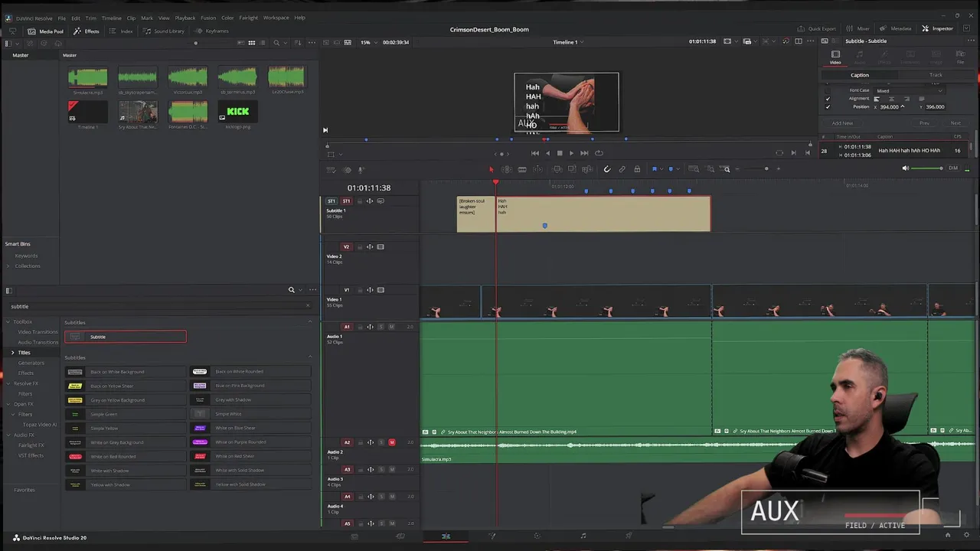
Task: Toggle position lock padlock icon
Action: (x=637, y=169)
